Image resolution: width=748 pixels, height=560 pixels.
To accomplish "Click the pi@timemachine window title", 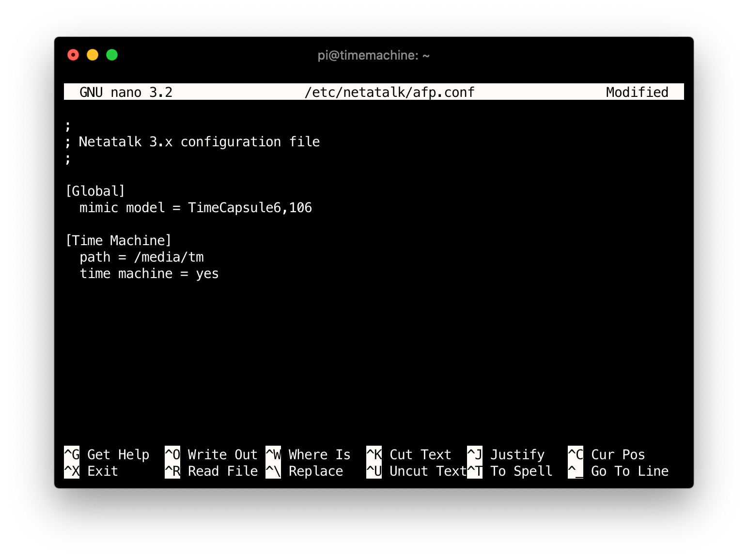I will (374, 55).
